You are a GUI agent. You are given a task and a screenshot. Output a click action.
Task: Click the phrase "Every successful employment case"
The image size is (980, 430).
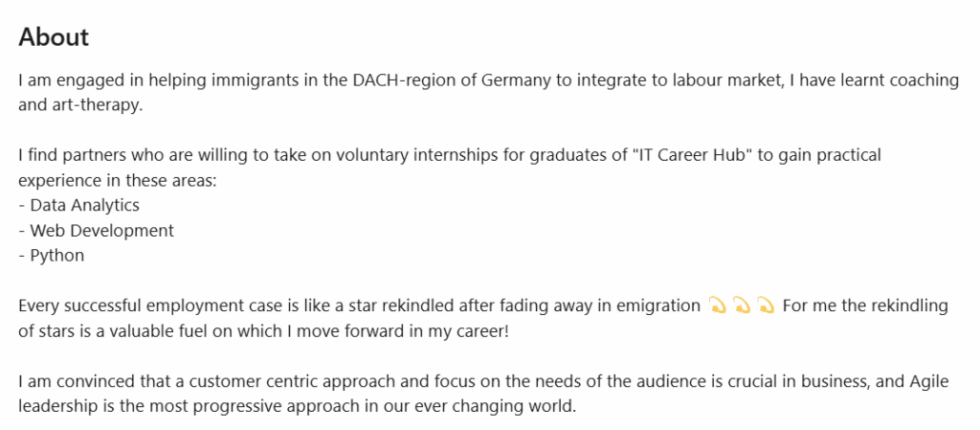[140, 306]
